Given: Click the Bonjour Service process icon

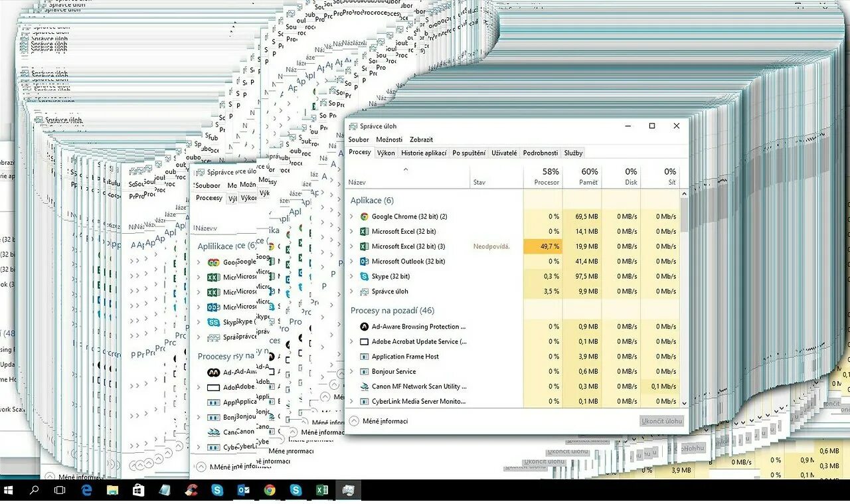Looking at the screenshot, I should [x=364, y=371].
